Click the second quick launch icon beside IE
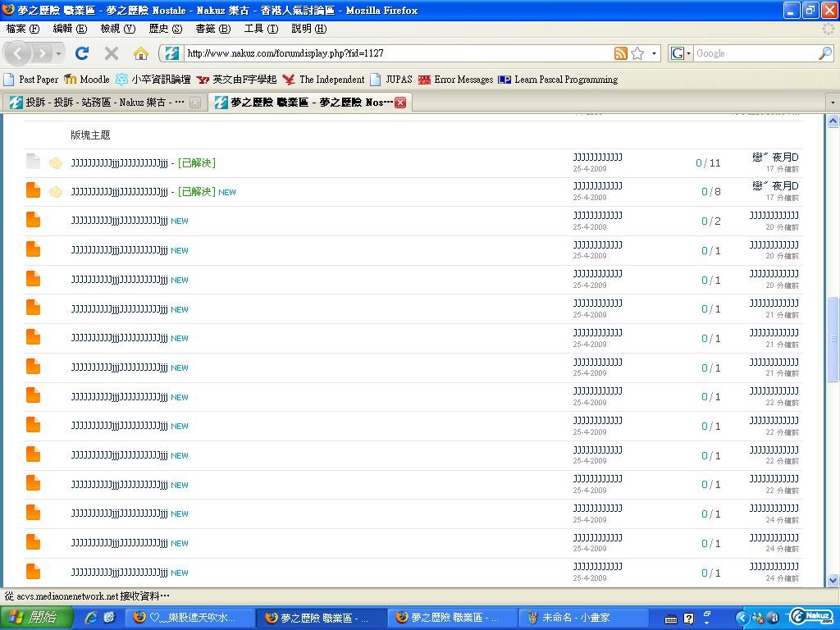This screenshot has height=630, width=840. point(109,618)
